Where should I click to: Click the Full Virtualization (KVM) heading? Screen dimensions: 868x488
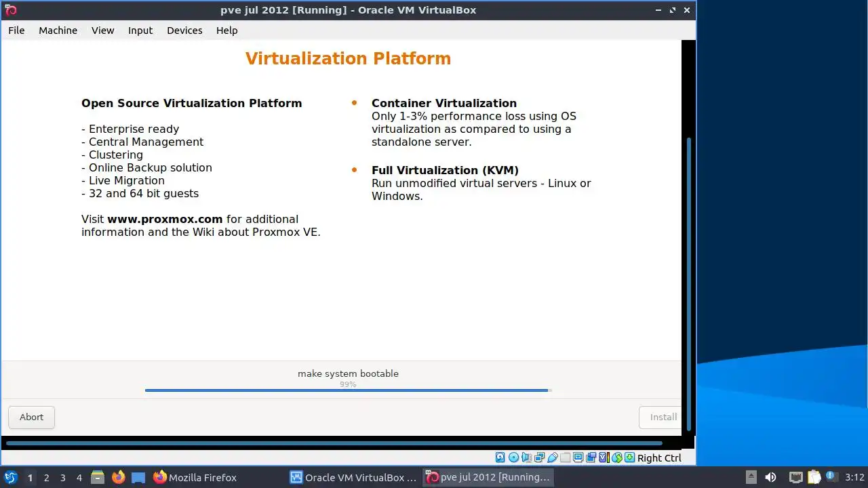[x=445, y=170]
